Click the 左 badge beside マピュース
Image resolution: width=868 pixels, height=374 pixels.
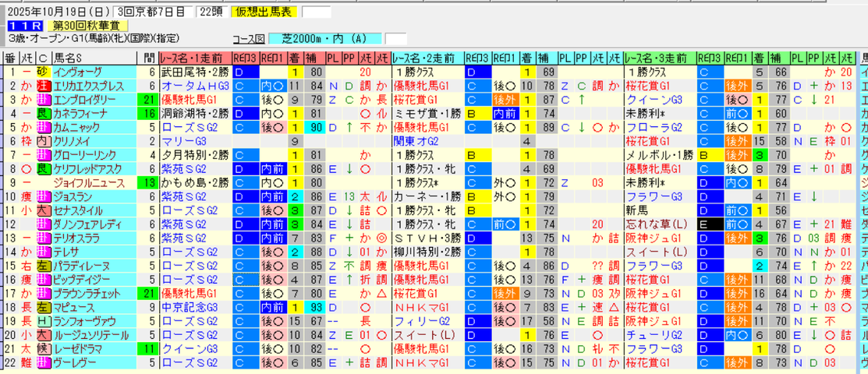(43, 307)
